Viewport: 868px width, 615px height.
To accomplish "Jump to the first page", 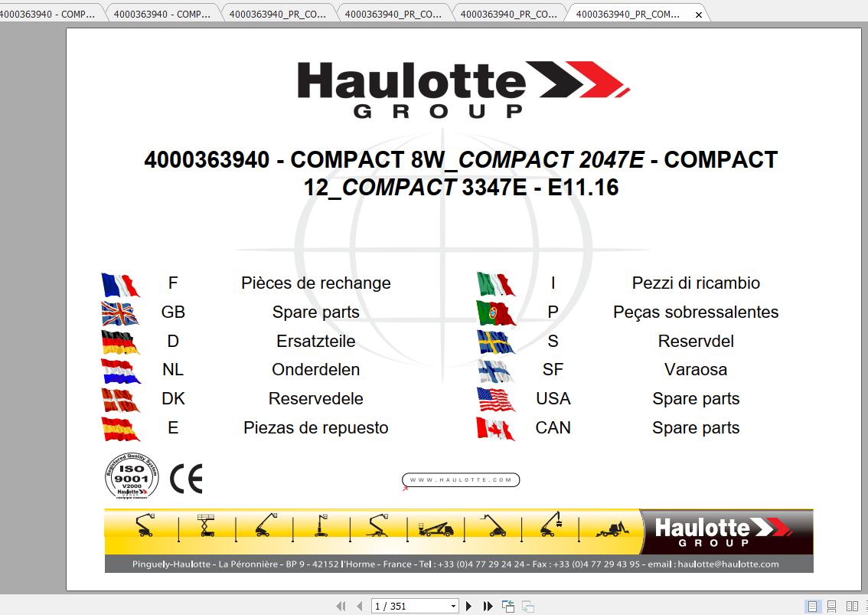I will tap(341, 605).
